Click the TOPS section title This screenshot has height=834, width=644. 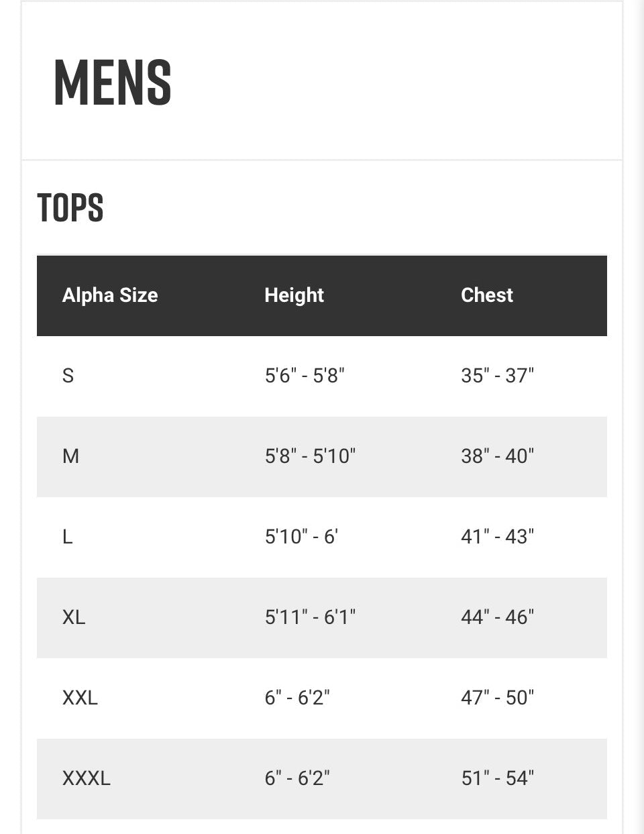click(x=70, y=207)
